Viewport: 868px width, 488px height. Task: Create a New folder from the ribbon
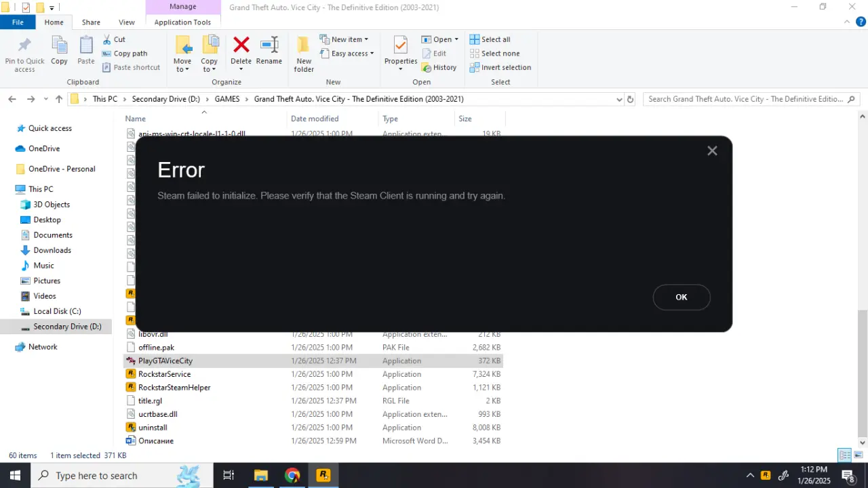pyautogui.click(x=304, y=54)
